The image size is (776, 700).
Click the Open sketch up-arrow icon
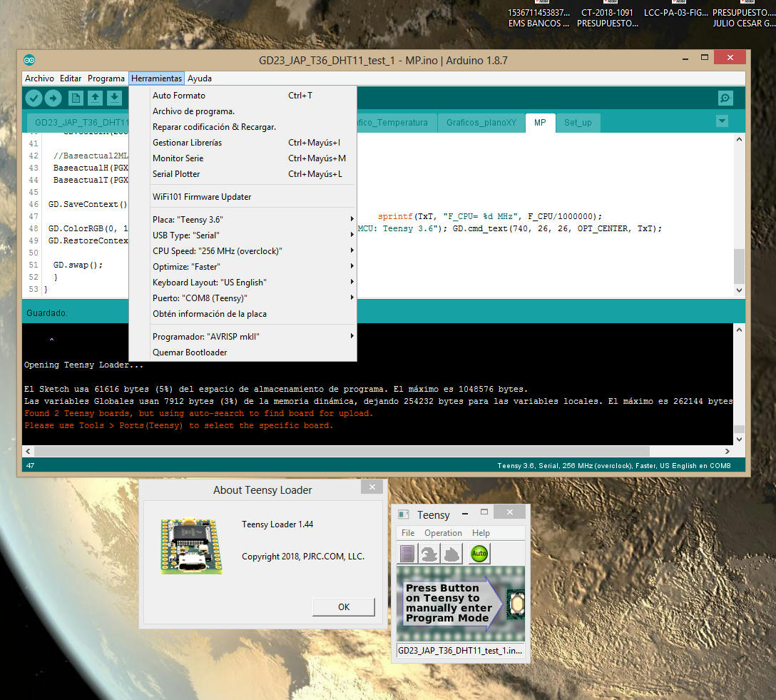(x=95, y=98)
